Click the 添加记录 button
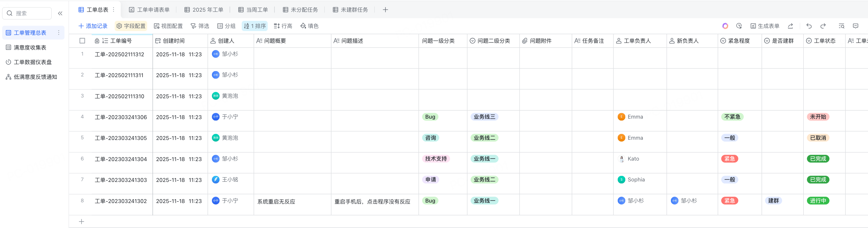Viewport: 868px width, 228px height. 93,26
